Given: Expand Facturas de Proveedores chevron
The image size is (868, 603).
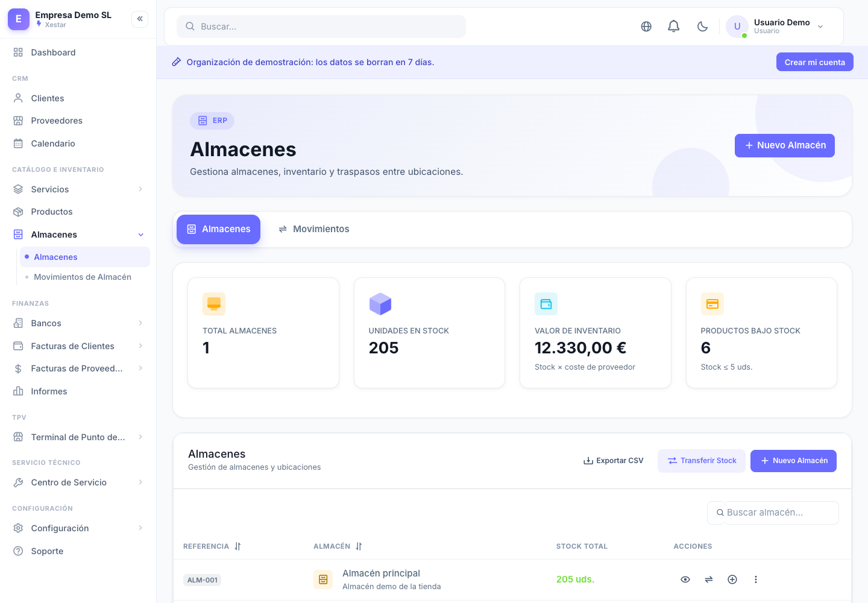Looking at the screenshot, I should pos(140,368).
